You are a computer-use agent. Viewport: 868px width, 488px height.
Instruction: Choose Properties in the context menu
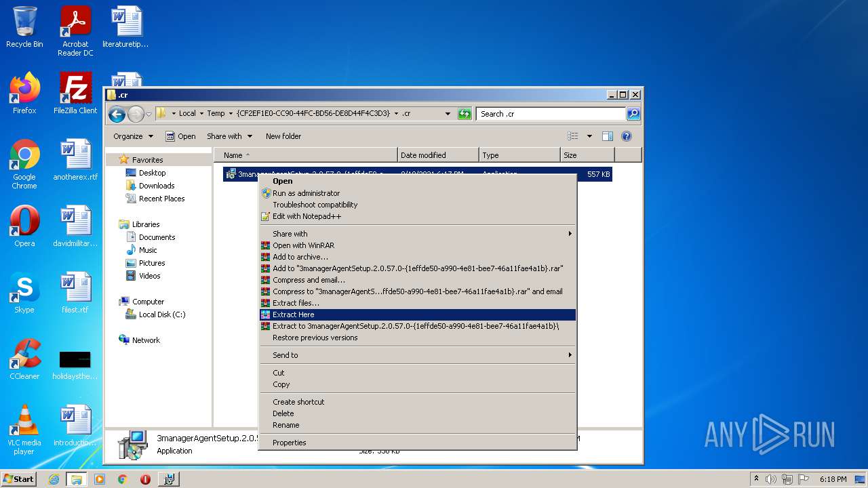click(x=418, y=443)
